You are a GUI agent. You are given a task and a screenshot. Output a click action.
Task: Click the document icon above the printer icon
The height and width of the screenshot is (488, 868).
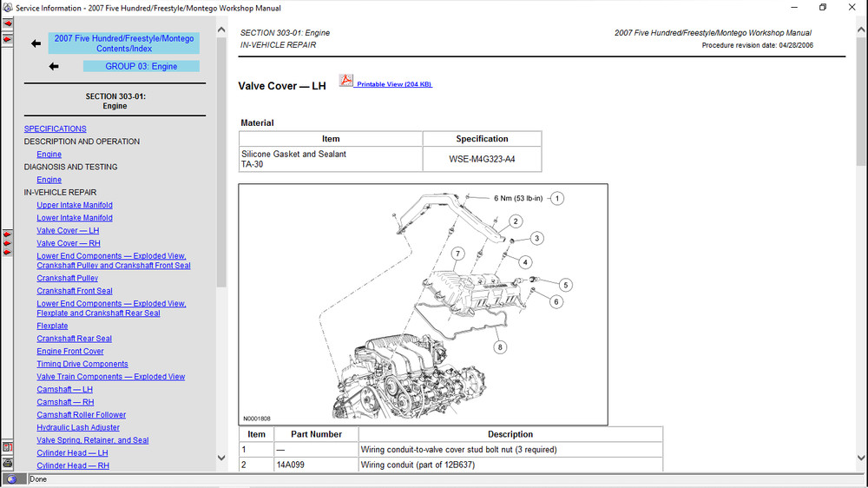(7, 447)
